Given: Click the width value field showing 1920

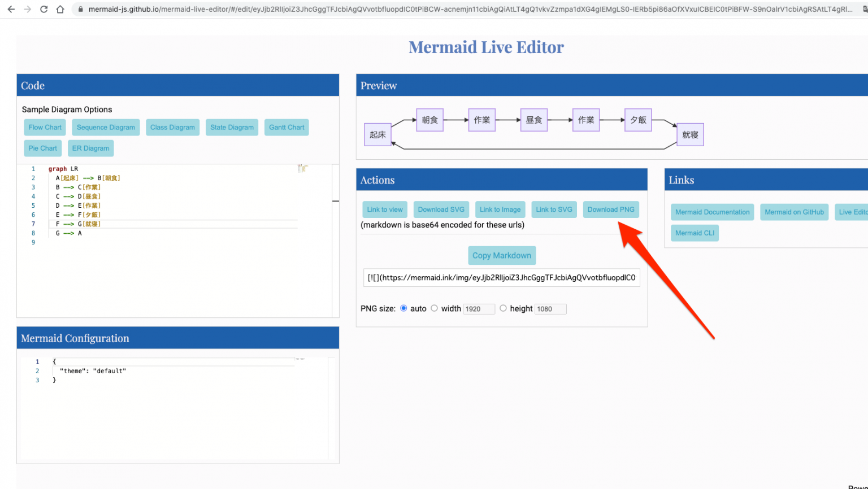Looking at the screenshot, I should (479, 308).
